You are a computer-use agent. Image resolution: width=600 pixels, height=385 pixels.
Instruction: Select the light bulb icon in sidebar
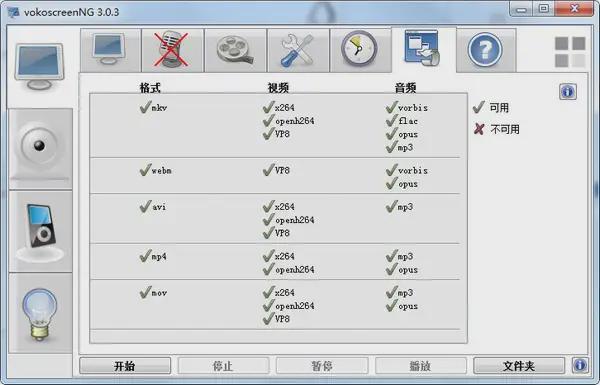tap(40, 313)
